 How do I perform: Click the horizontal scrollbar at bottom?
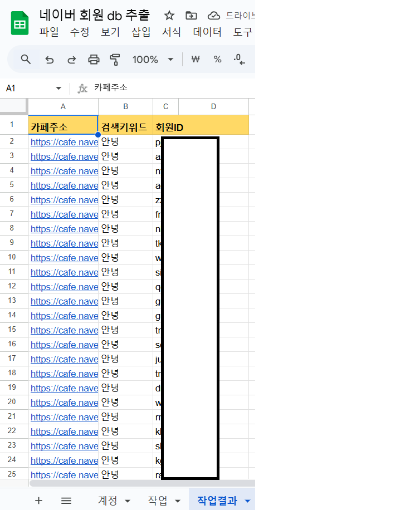tap(142, 483)
